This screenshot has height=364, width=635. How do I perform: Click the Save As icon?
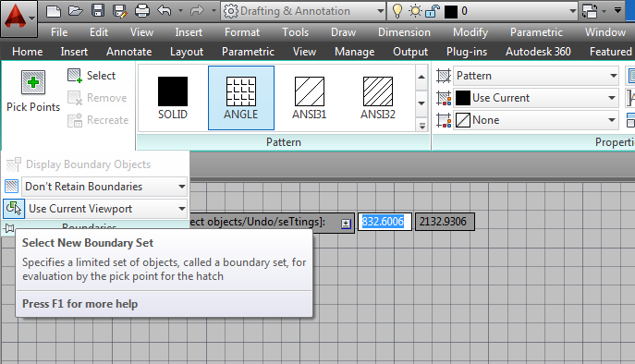(x=120, y=11)
